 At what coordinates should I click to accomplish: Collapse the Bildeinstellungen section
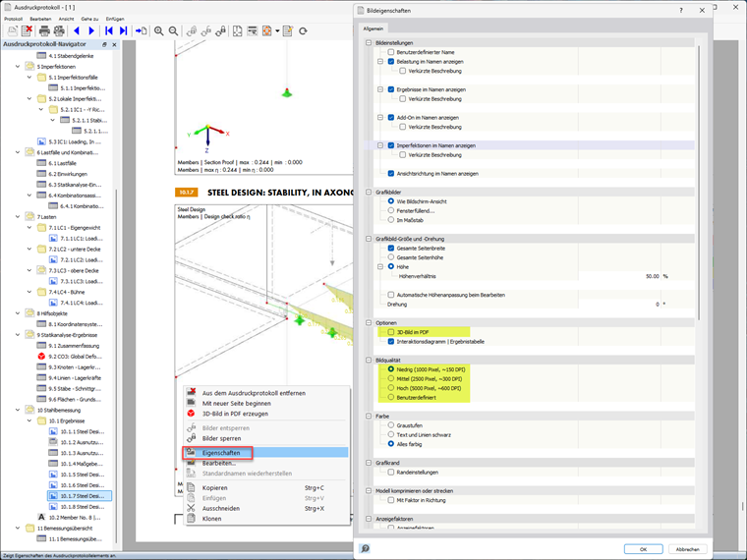tap(369, 43)
